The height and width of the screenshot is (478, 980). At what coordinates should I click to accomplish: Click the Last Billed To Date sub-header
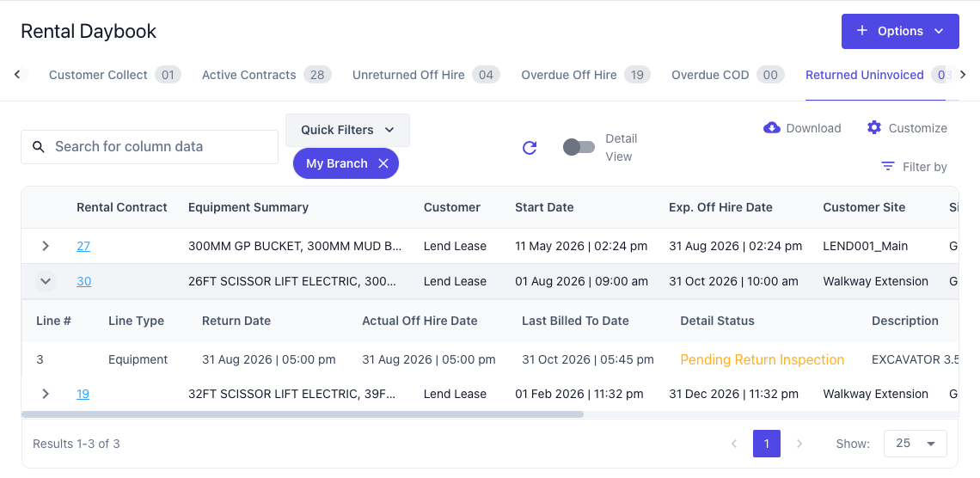click(x=575, y=322)
